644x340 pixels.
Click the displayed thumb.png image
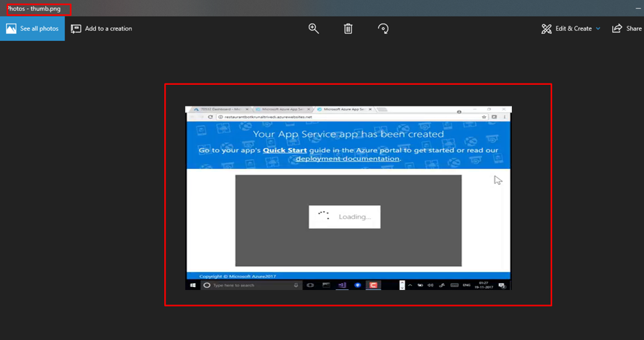click(348, 198)
